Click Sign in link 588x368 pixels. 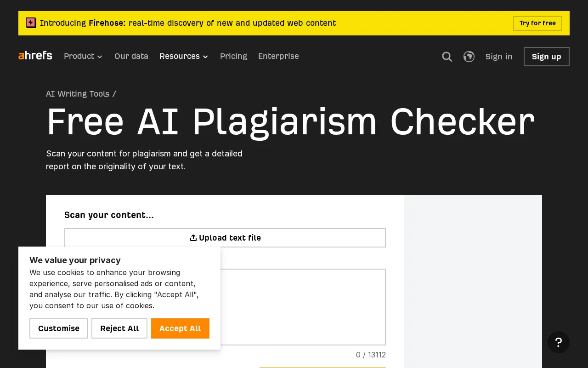[499, 57]
